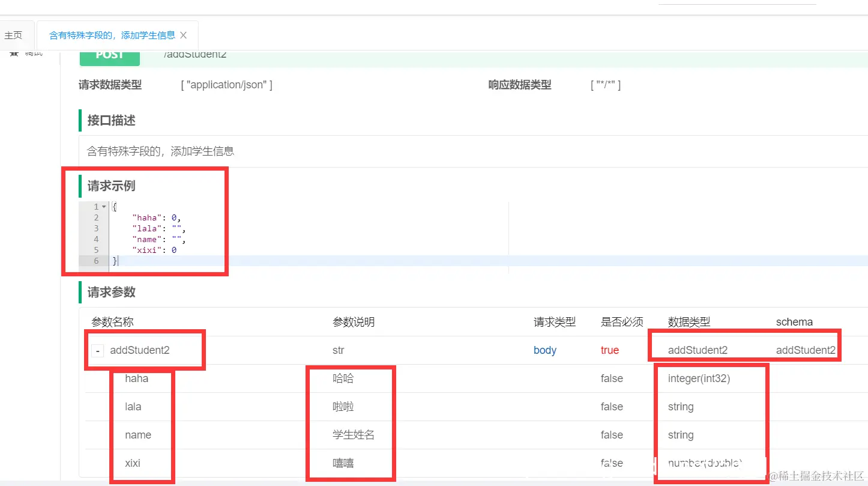Screen dimensions: 868x486
Task: Click the false required cell in haha row
Action: pyautogui.click(x=612, y=378)
